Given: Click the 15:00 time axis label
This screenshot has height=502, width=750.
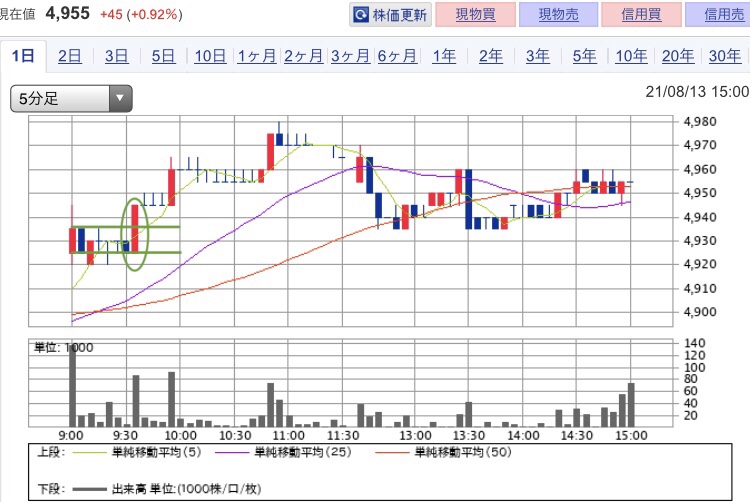Looking at the screenshot, I should click(631, 436).
